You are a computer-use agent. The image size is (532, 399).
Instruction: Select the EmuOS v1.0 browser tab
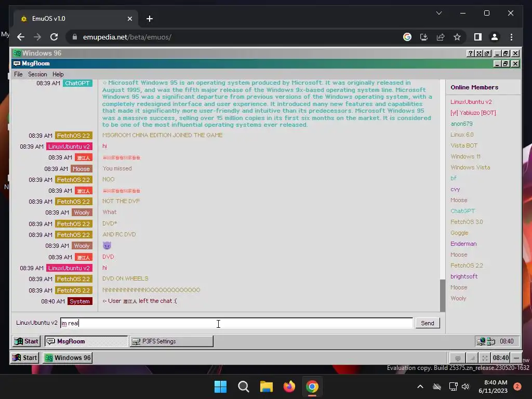76,19
